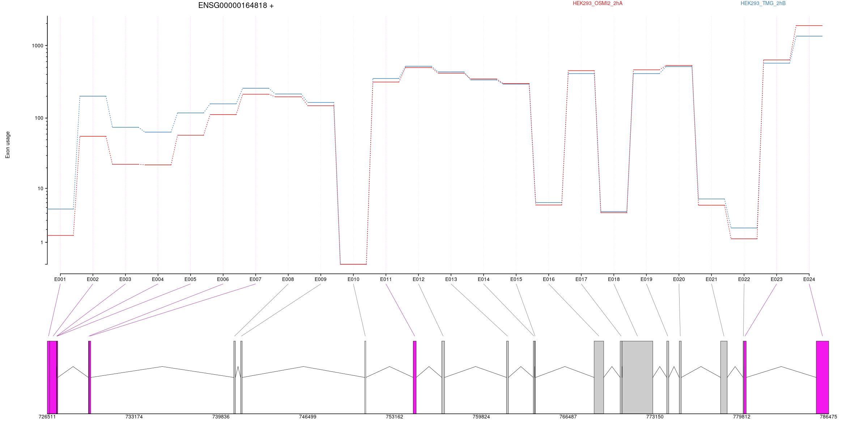Click the 1000 y-axis tick label
868x434 pixels.
[x=38, y=46]
